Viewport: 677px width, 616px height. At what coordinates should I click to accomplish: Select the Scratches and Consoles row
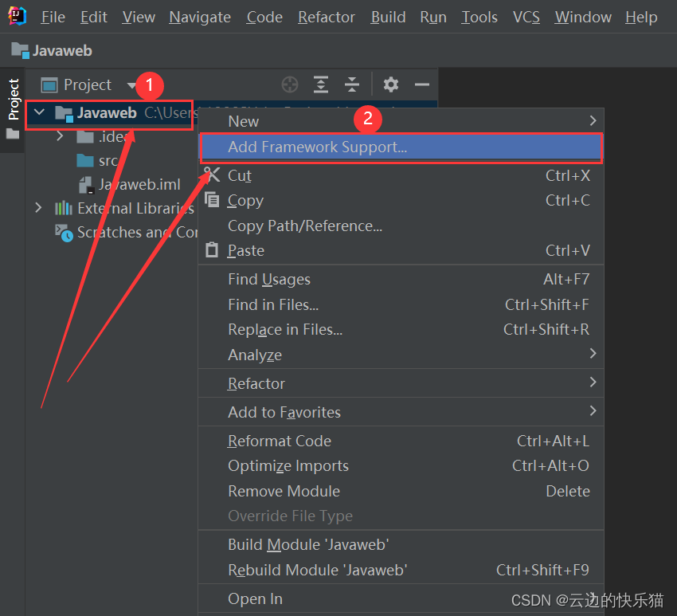point(112,233)
